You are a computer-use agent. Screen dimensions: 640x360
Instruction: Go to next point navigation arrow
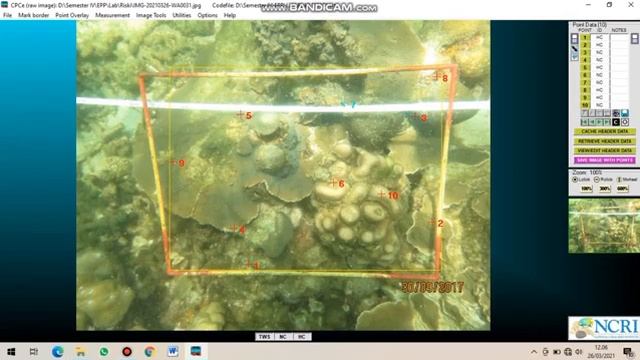click(x=599, y=122)
